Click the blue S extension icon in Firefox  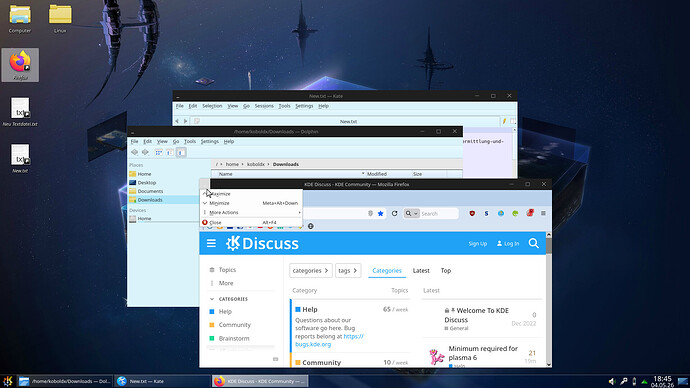486,213
